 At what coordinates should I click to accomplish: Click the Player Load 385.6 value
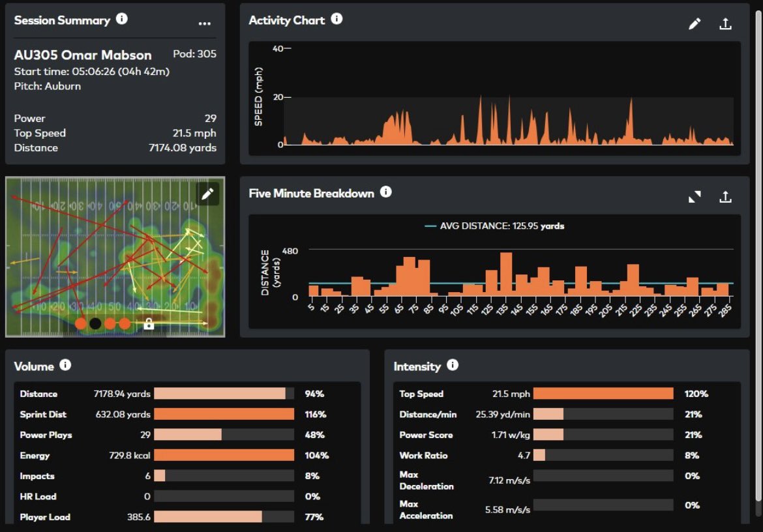coord(139,517)
